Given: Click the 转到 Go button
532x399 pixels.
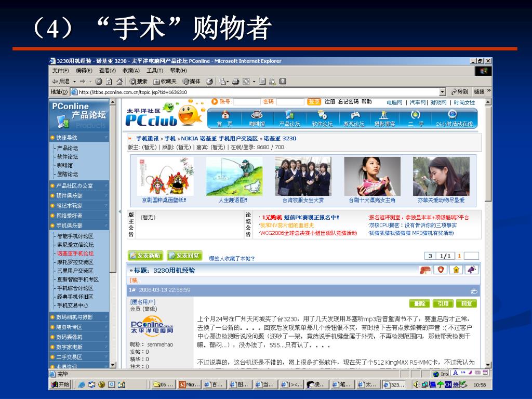Looking at the screenshot, I should (459, 91).
